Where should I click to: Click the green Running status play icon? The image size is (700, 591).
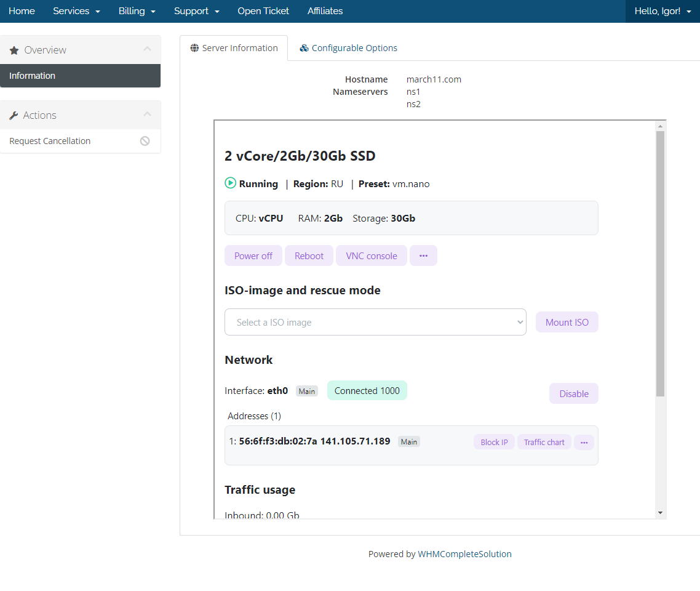(231, 183)
